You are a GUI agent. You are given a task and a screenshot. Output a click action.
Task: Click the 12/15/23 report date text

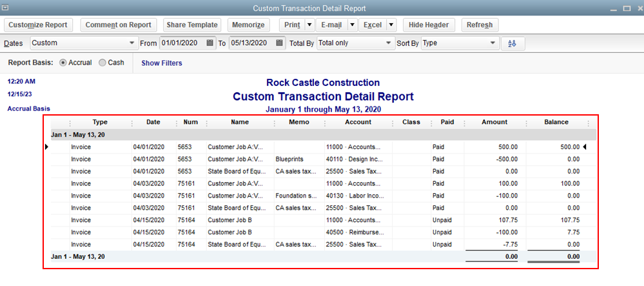click(20, 94)
